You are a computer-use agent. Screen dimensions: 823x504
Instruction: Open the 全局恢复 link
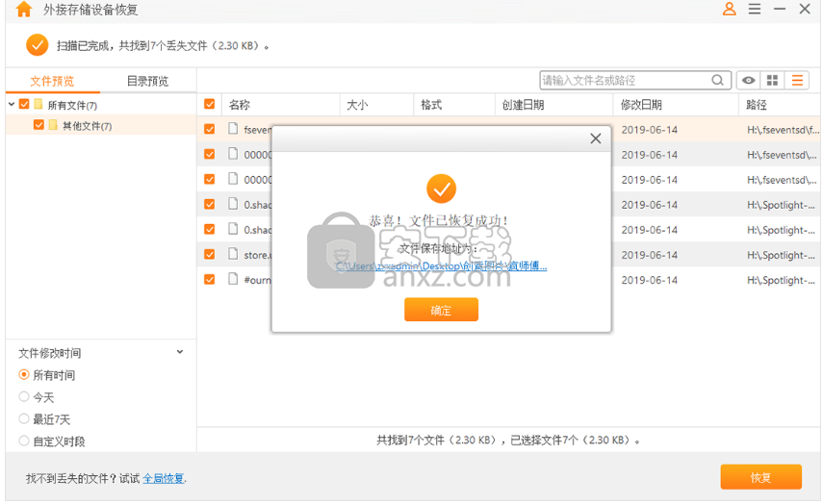coord(164,478)
